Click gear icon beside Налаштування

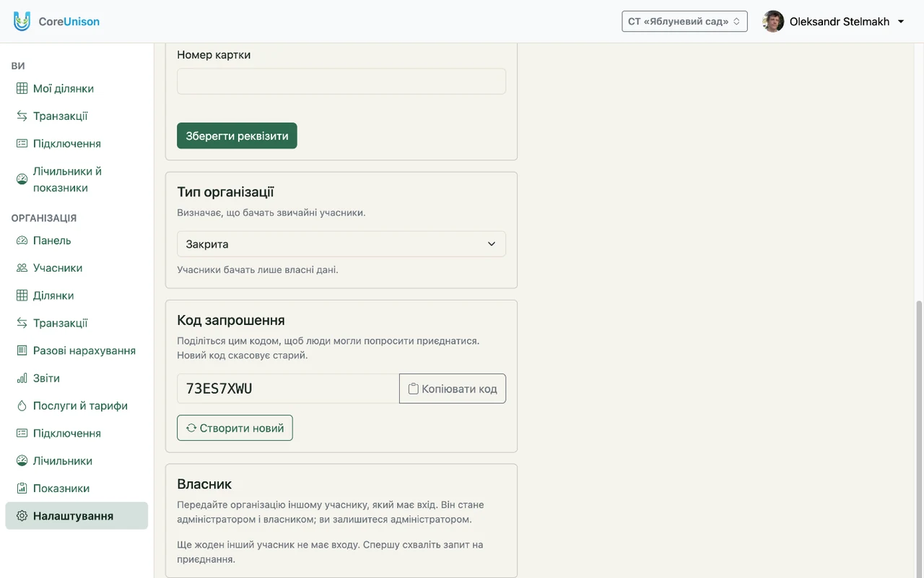(x=22, y=516)
